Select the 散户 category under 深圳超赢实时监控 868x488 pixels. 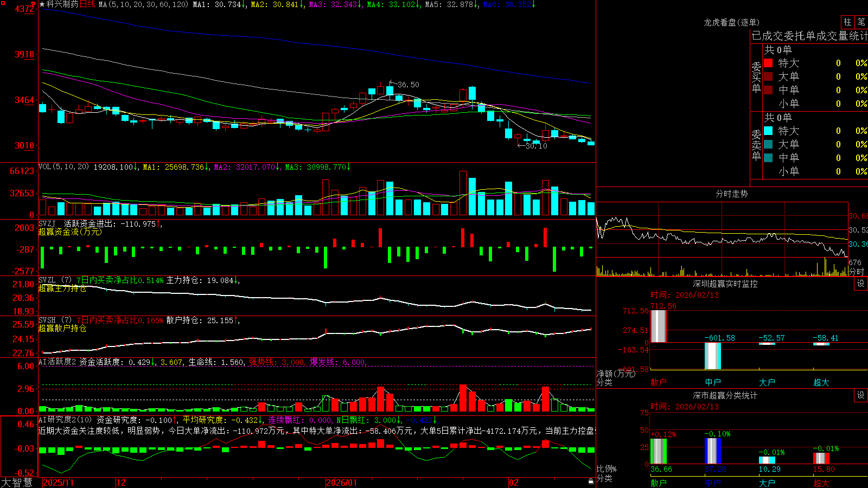(659, 382)
